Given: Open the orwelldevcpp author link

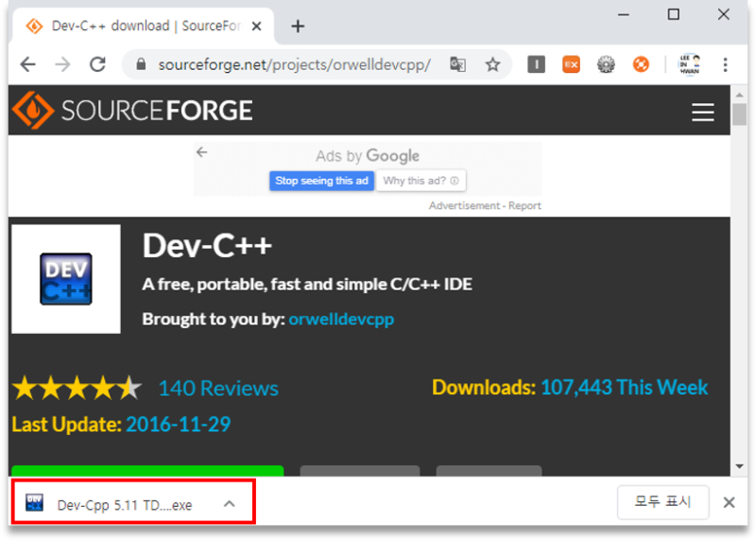Looking at the screenshot, I should point(341,319).
